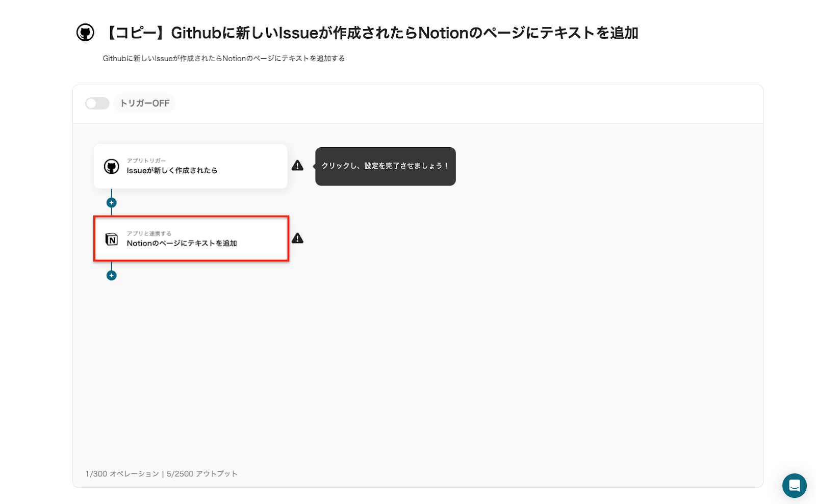The width and height of the screenshot is (816, 504).
Task: Click the トリガーOFF label badge
Action: [x=145, y=103]
